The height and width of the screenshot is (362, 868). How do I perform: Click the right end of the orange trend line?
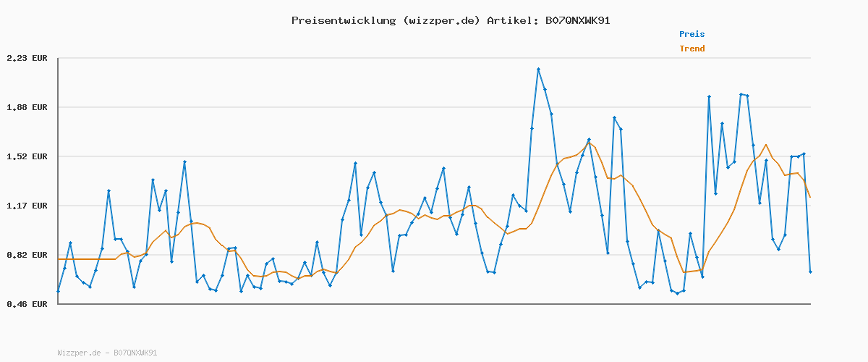coord(810,197)
